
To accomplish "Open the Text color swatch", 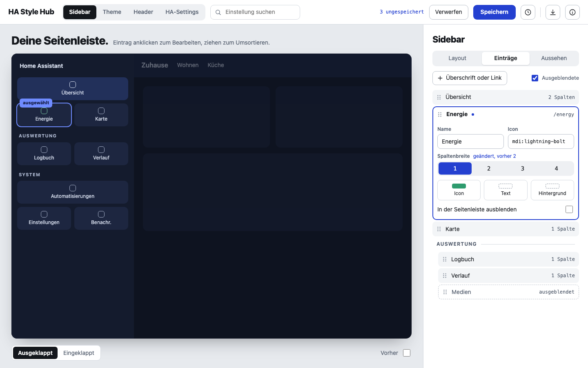I will tap(506, 190).
